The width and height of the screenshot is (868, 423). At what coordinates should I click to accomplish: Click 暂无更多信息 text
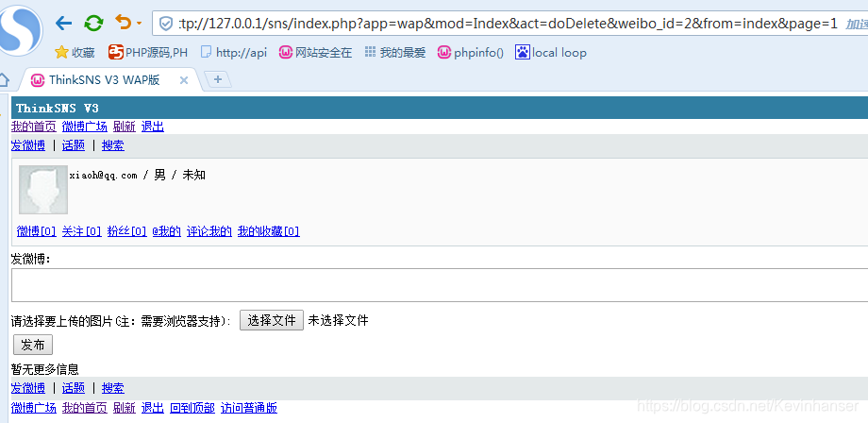click(x=45, y=369)
